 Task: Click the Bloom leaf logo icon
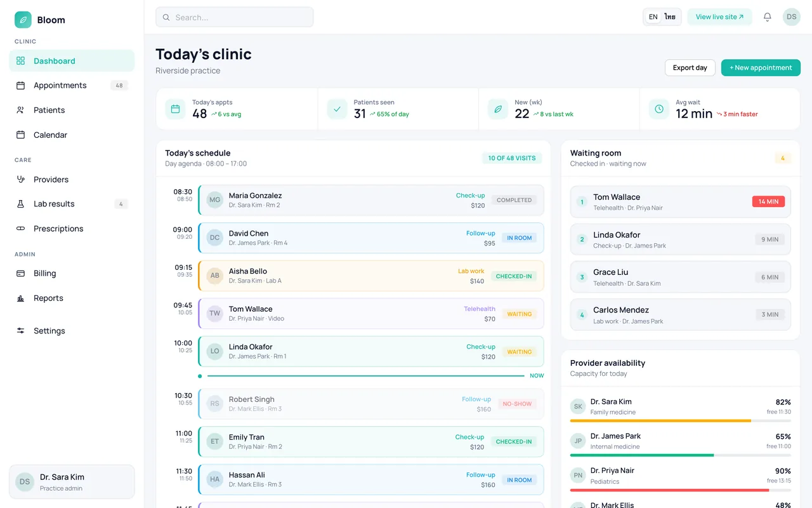point(23,20)
